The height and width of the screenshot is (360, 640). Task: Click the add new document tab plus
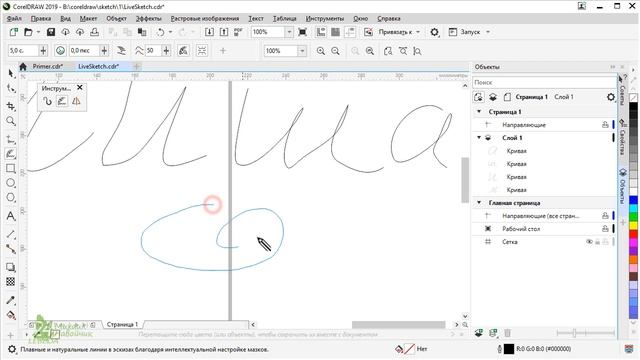click(137, 66)
